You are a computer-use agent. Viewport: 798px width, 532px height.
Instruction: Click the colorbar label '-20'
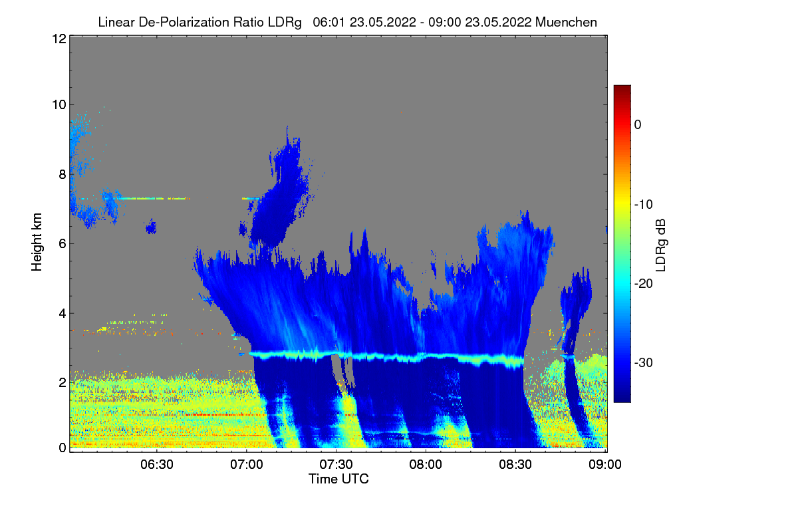tap(644, 283)
